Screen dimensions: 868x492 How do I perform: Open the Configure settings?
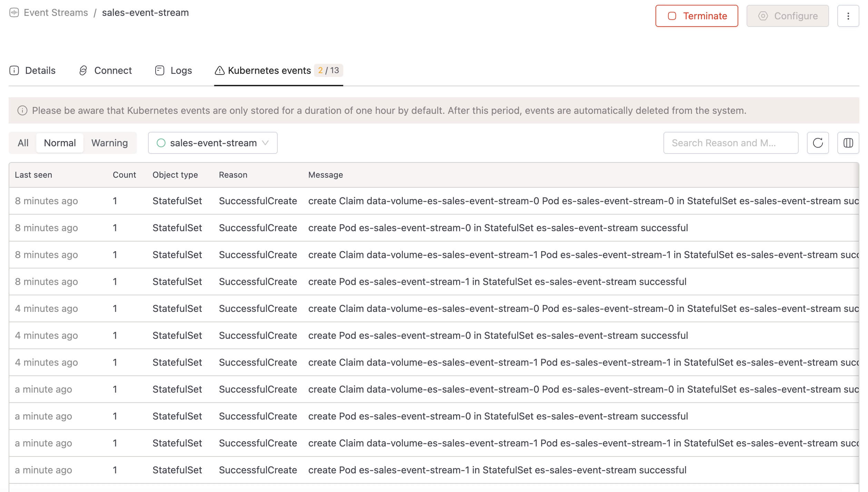pyautogui.click(x=788, y=16)
